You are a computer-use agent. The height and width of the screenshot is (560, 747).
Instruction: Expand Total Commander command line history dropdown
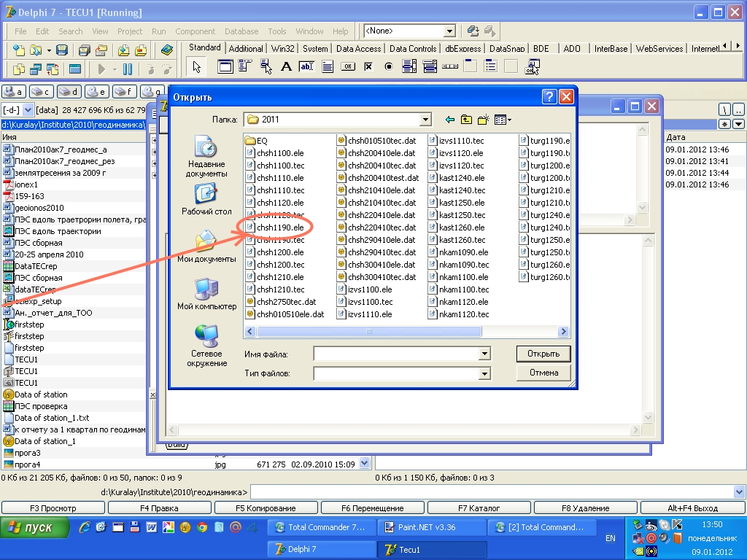click(x=739, y=492)
